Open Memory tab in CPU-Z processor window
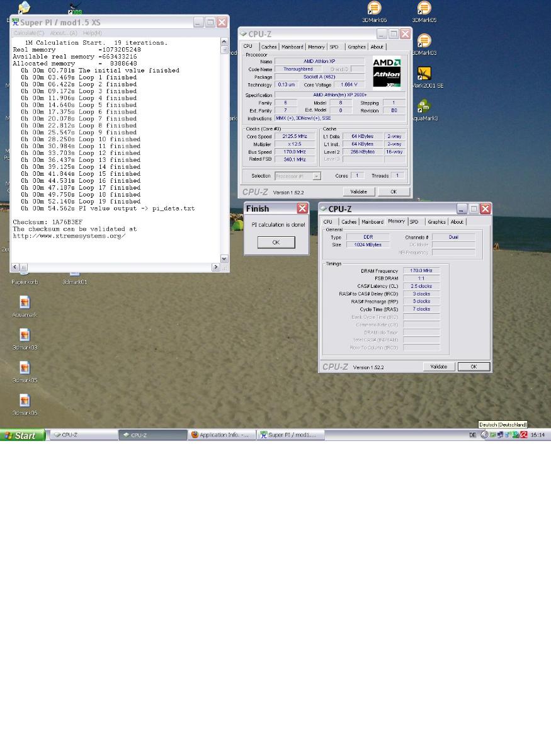Image resolution: width=551 pixels, height=756 pixels. click(316, 47)
